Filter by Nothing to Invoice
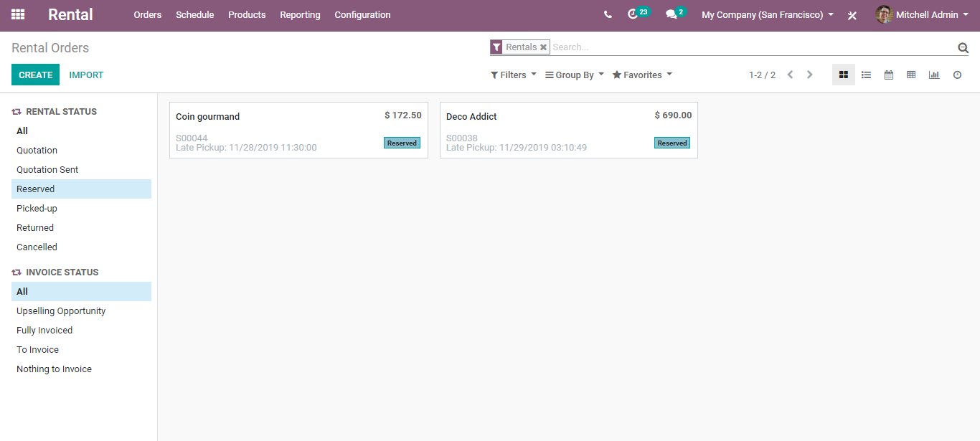The width and height of the screenshot is (980, 441). tap(81, 369)
